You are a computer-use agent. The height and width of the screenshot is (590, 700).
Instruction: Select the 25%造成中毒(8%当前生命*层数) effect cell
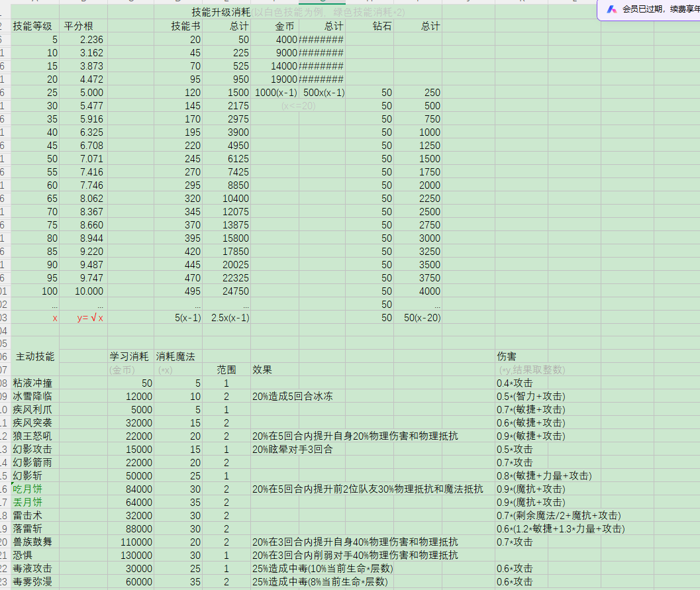320,582
